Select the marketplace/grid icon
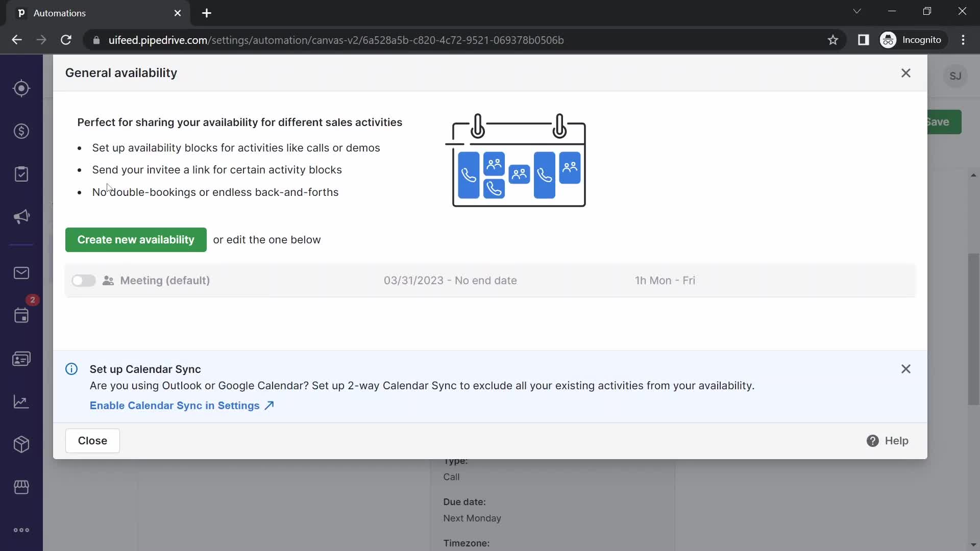 tap(21, 487)
